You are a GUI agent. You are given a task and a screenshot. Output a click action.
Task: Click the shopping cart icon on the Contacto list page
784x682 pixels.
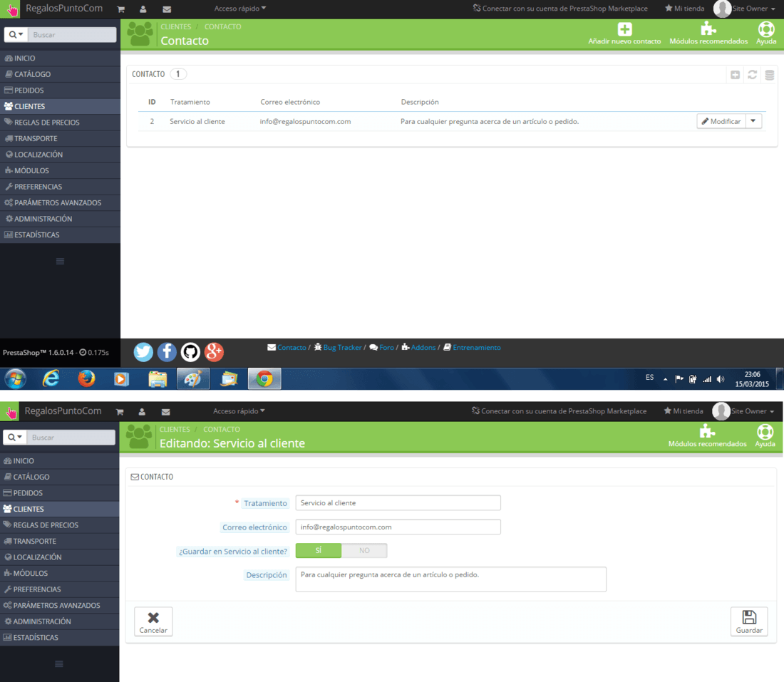(x=120, y=9)
